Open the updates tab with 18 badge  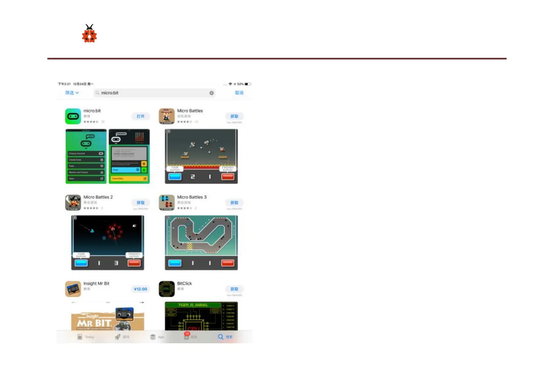click(x=190, y=336)
